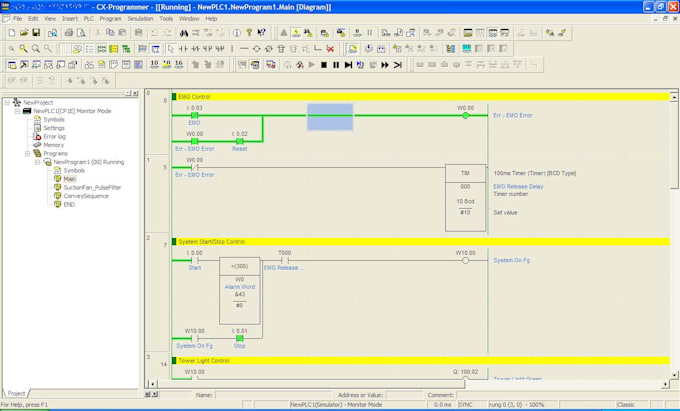
Task: Collapse the Programs tree node
Action: pos(27,153)
